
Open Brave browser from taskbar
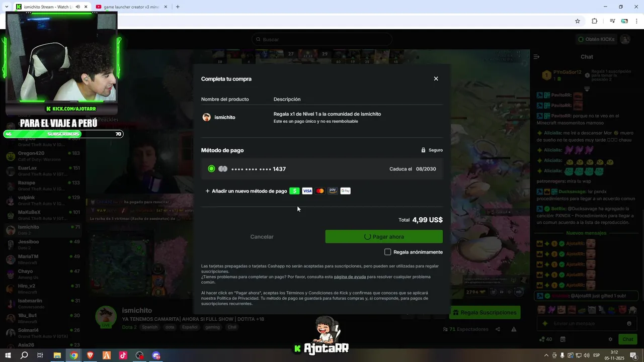click(90, 355)
